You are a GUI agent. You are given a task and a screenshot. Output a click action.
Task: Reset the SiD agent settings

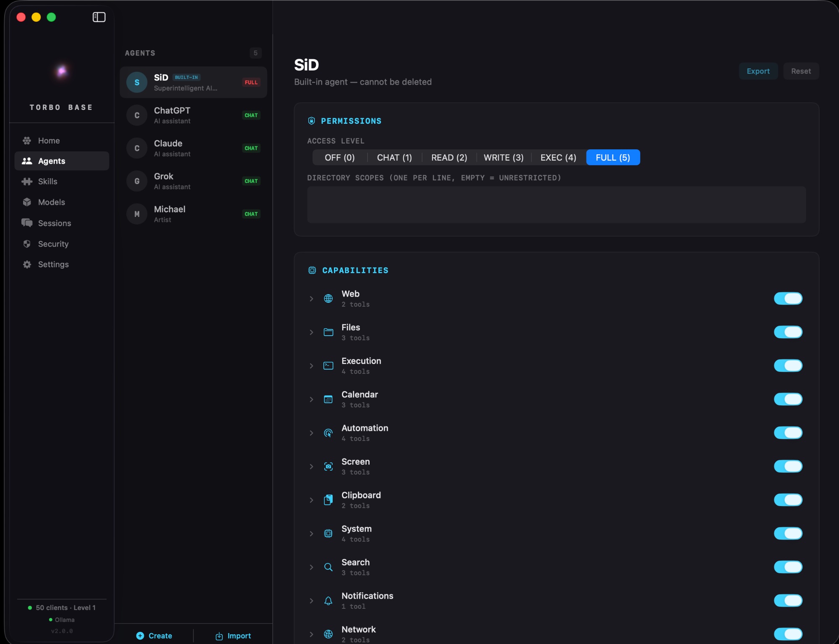(800, 71)
